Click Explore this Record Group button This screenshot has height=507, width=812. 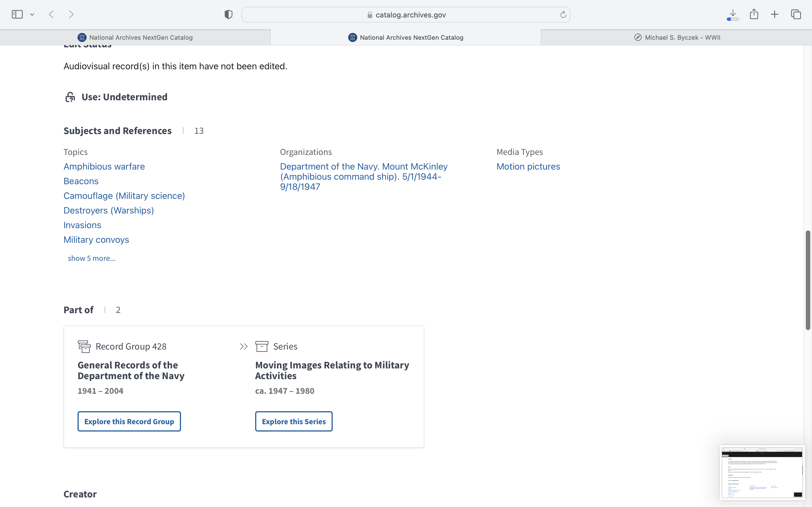[129, 421]
